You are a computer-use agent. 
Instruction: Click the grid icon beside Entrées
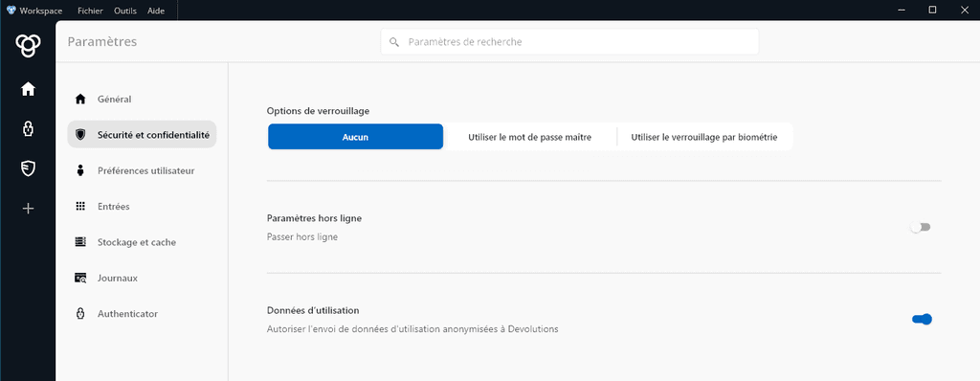click(80, 206)
